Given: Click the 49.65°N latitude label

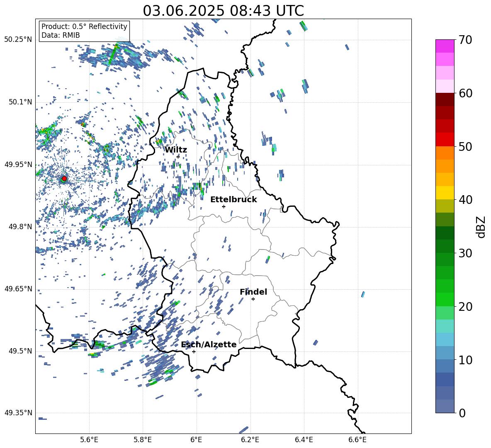Looking at the screenshot, I should point(18,288).
